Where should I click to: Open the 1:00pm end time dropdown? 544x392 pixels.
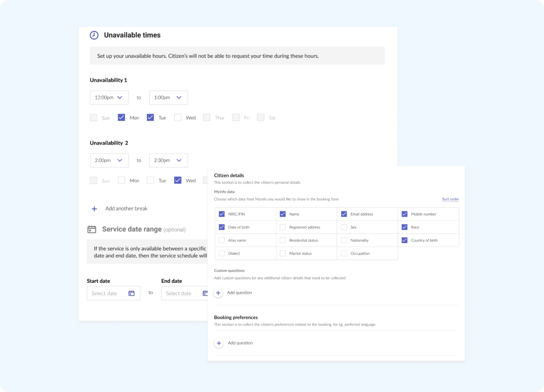[x=168, y=98]
